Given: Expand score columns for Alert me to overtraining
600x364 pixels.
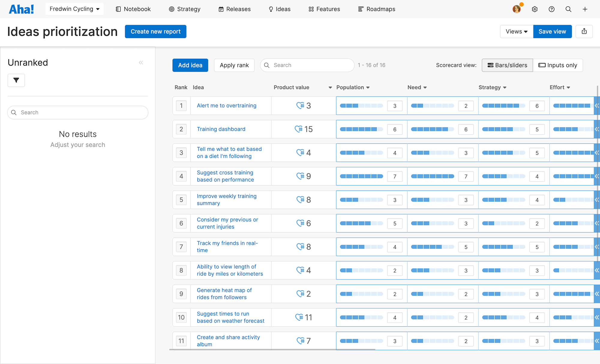Looking at the screenshot, I should pos(597,105).
